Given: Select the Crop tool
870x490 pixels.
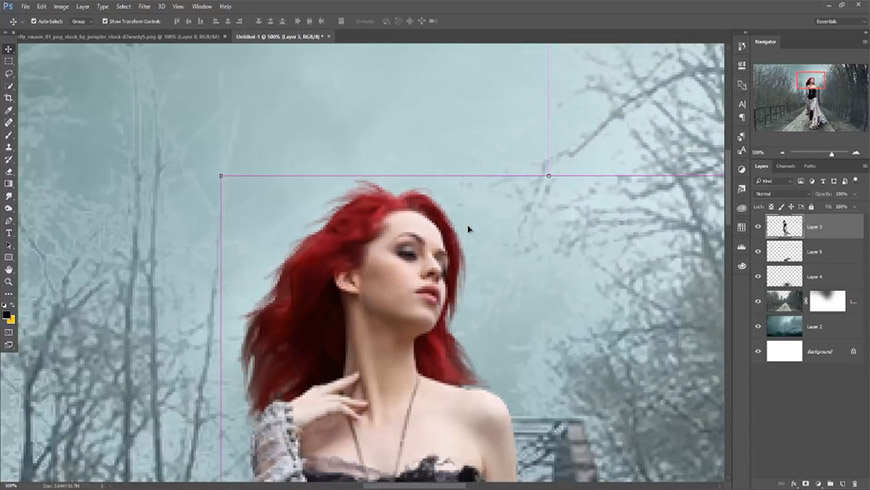Looking at the screenshot, I should pos(8,98).
